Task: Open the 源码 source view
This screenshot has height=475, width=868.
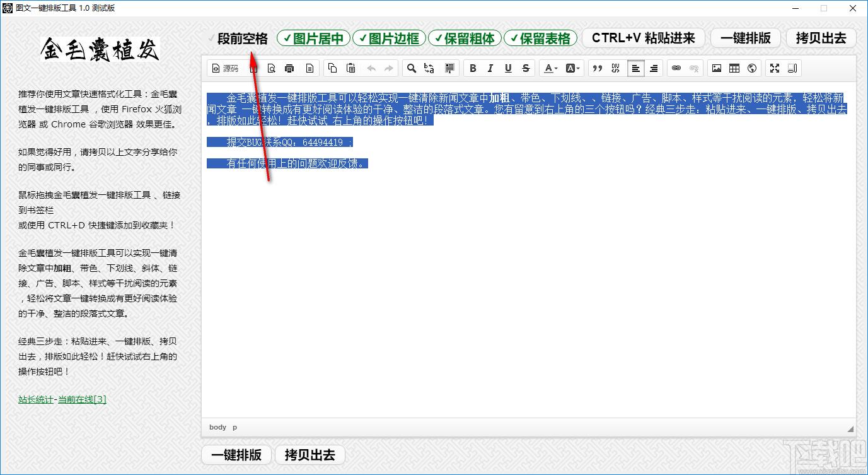Action: [x=225, y=68]
